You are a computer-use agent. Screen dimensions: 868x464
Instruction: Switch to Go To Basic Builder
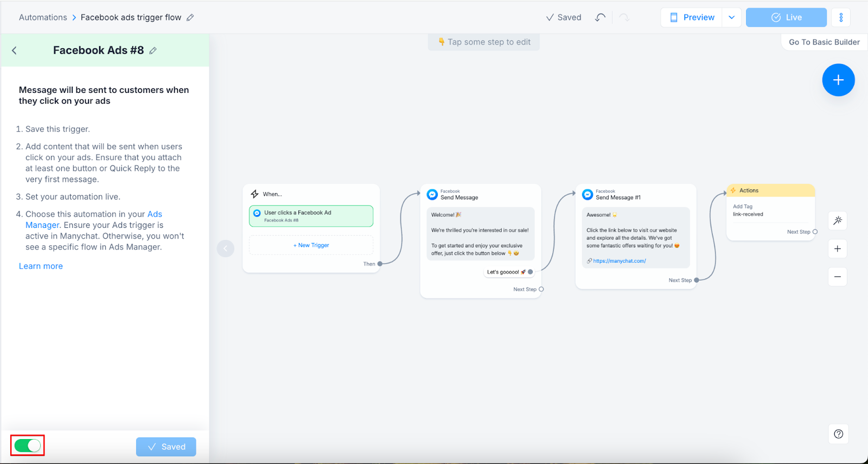[x=824, y=42]
